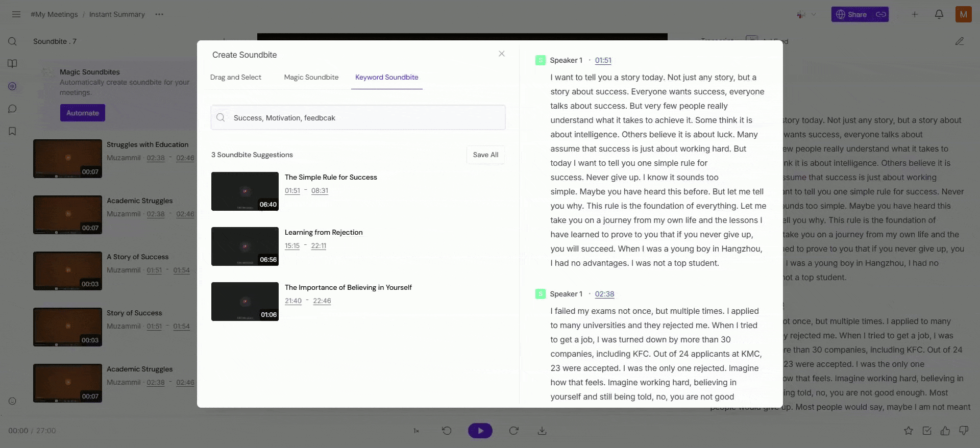Open the hamburger menu icon
The height and width of the screenshot is (448, 980).
(16, 14)
